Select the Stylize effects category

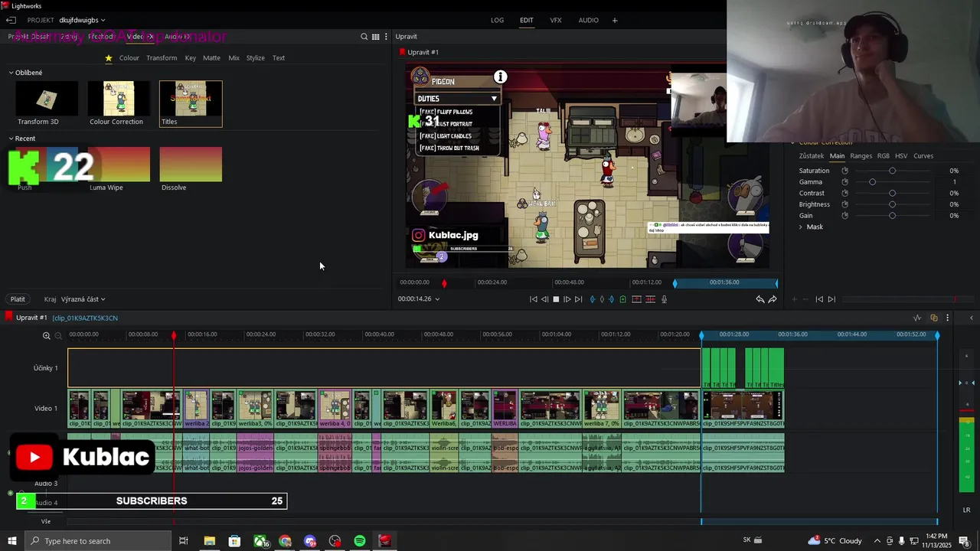[256, 58]
